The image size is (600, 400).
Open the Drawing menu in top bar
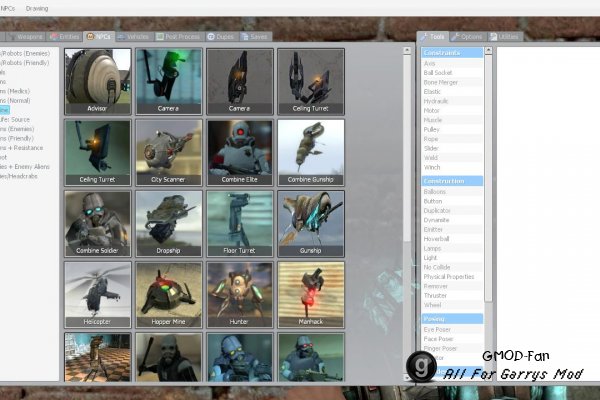37,8
